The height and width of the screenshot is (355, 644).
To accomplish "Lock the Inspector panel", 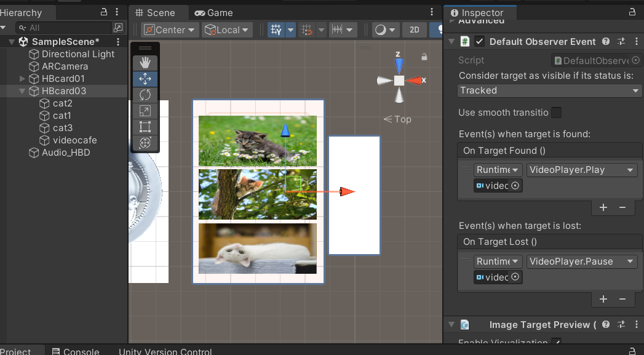I will pyautogui.click(x=632, y=12).
